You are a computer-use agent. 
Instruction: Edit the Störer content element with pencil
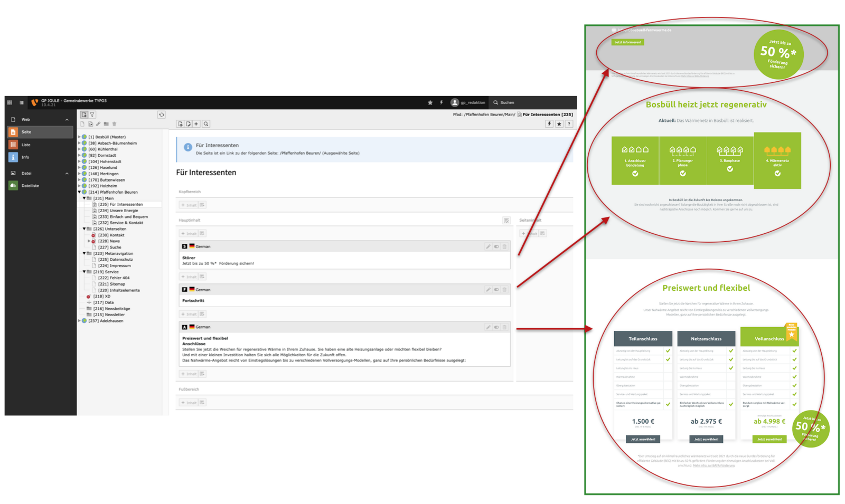(x=488, y=246)
